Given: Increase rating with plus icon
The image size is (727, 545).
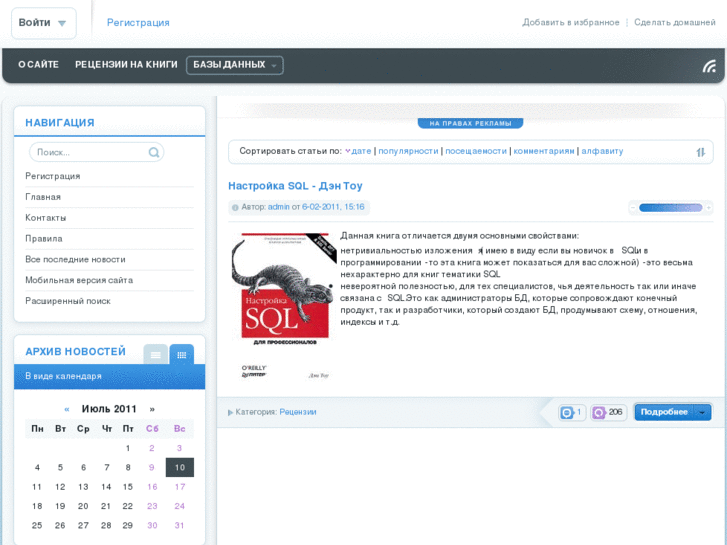Looking at the screenshot, I should click(x=708, y=208).
